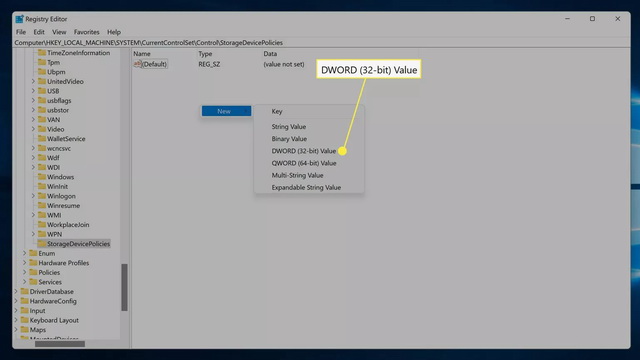Expand the Enum key
Viewport: 640px width, 360px height.
(x=24, y=253)
